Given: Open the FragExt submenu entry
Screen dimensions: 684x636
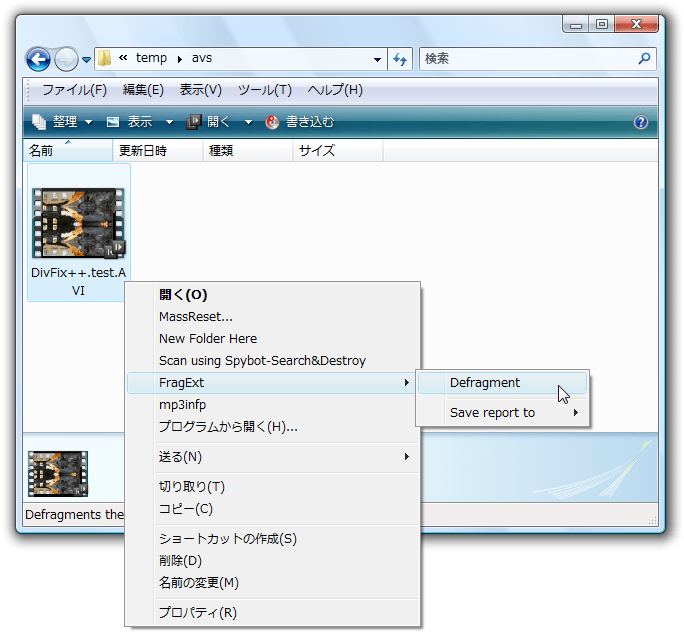Looking at the screenshot, I should [271, 383].
